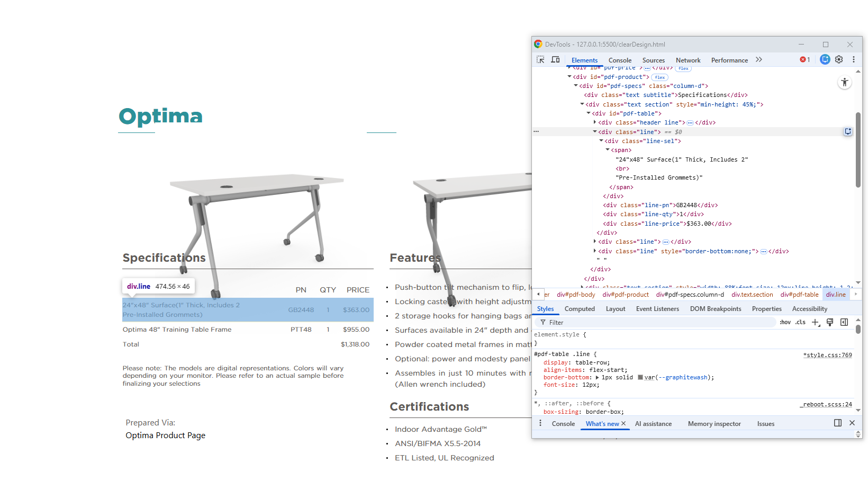Collapse the text section min-height div

pyautogui.click(x=582, y=104)
